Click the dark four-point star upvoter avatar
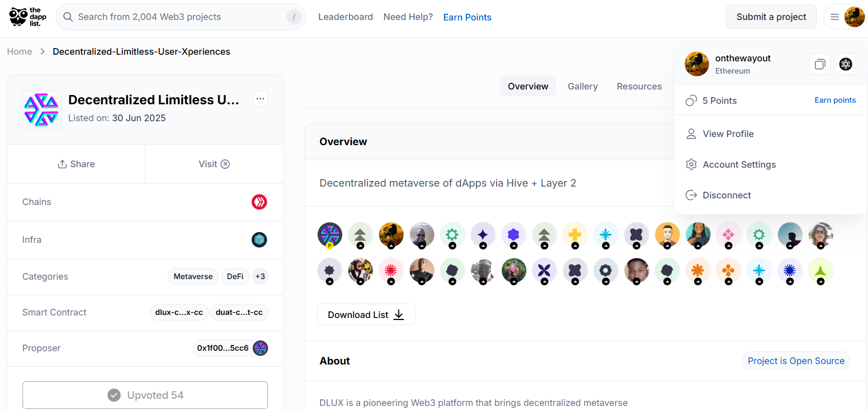The image size is (868, 410). pos(483,235)
